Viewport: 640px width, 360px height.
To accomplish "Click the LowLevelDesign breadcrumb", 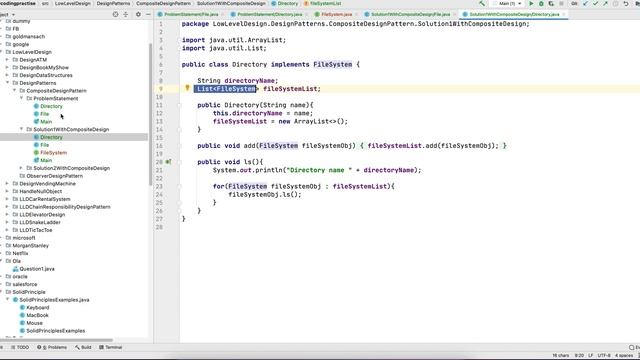I will pos(73,3).
